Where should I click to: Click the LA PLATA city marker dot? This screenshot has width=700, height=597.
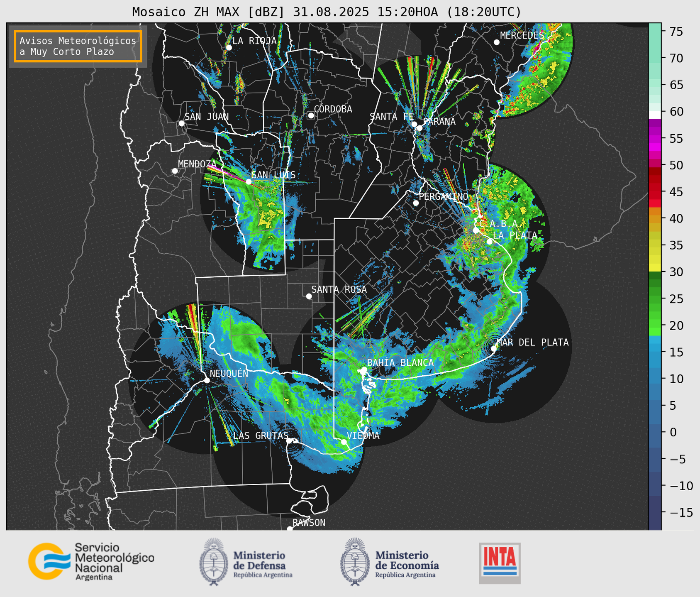[489, 242]
